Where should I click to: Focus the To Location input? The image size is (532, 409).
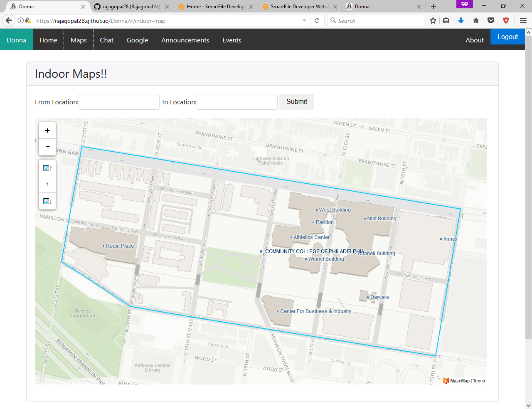237,102
